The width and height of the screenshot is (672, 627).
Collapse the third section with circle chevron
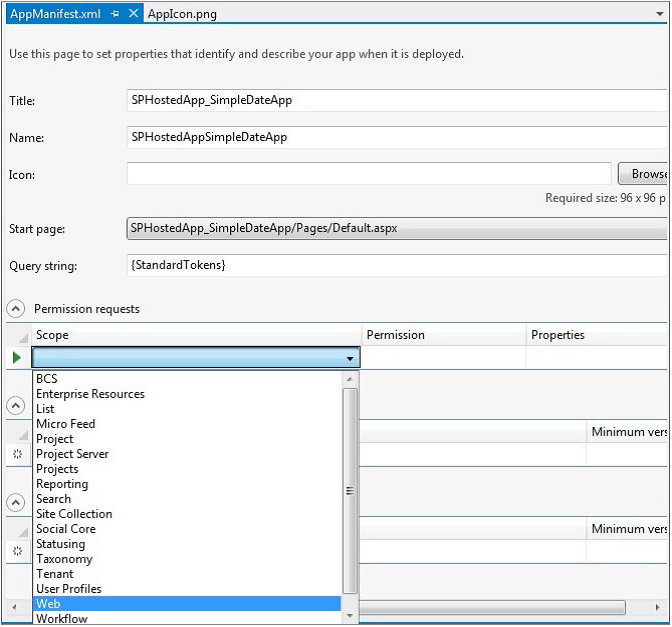(x=15, y=502)
